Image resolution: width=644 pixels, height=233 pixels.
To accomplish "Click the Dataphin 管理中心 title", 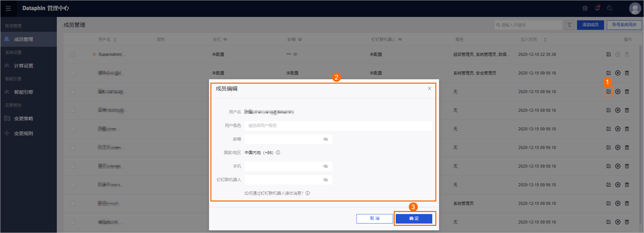I will click(46, 8).
